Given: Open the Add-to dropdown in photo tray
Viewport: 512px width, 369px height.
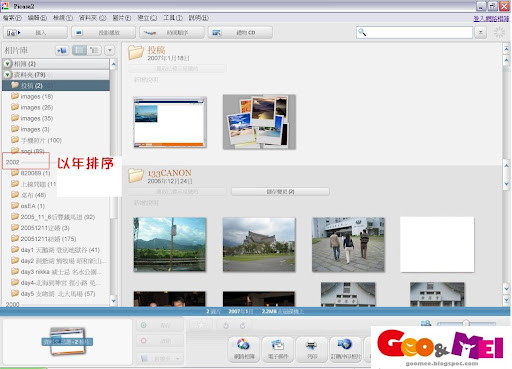Looking at the screenshot, I should click(160, 358).
